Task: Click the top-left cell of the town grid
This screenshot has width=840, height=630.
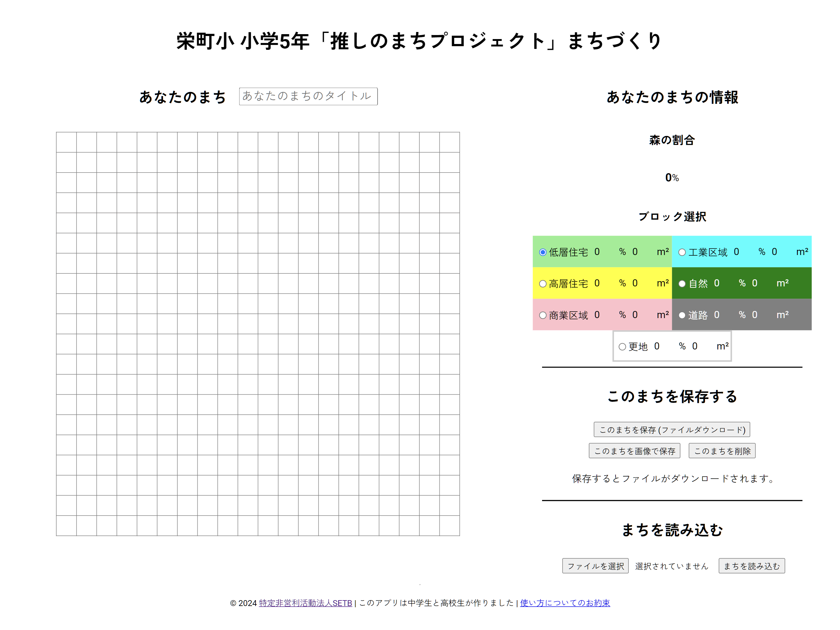Action: [66, 142]
